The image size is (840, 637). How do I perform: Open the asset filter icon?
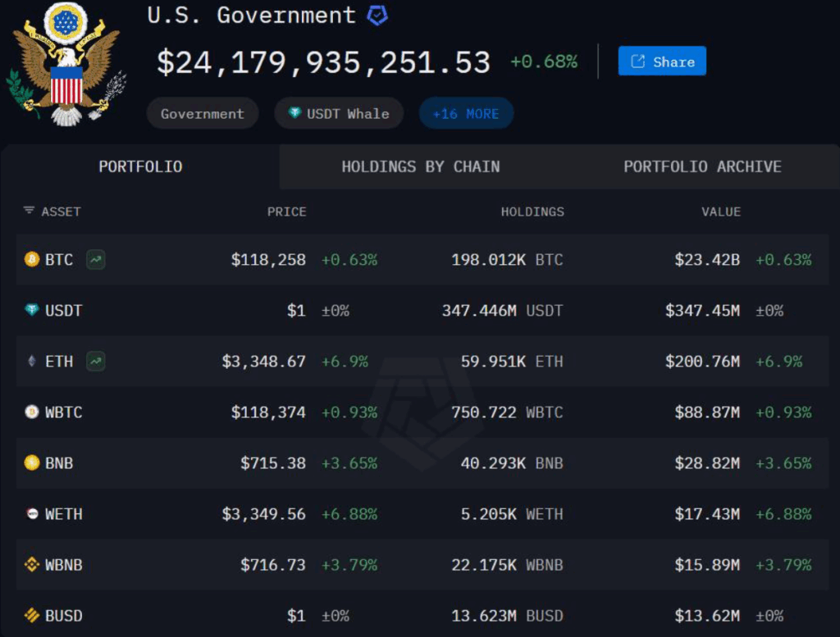(x=29, y=211)
